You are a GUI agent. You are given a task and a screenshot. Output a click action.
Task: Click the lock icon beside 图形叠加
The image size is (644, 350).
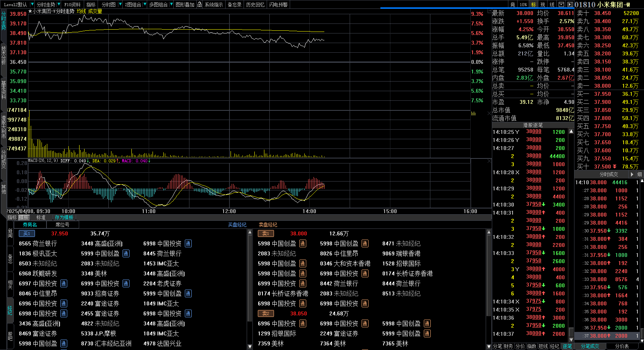pyautogui.click(x=200, y=5)
